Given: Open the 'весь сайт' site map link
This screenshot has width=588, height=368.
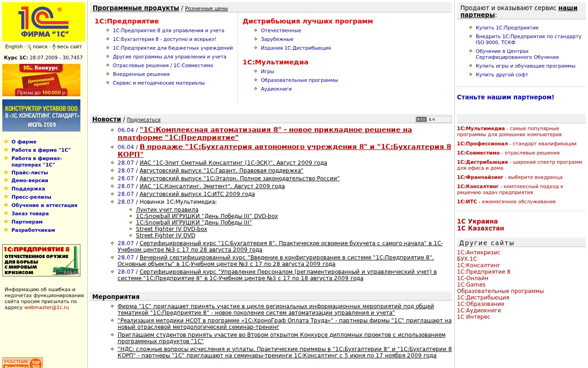Looking at the screenshot, I should pos(69,46).
